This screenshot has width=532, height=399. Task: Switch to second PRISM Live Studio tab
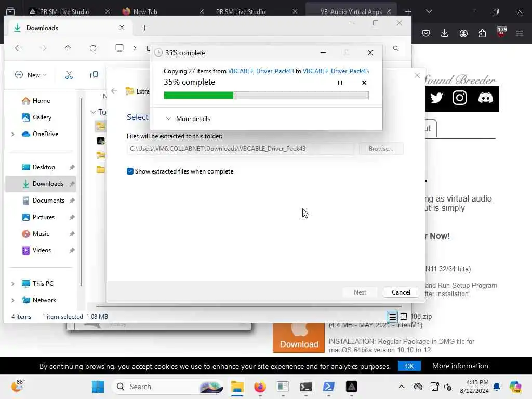click(240, 11)
